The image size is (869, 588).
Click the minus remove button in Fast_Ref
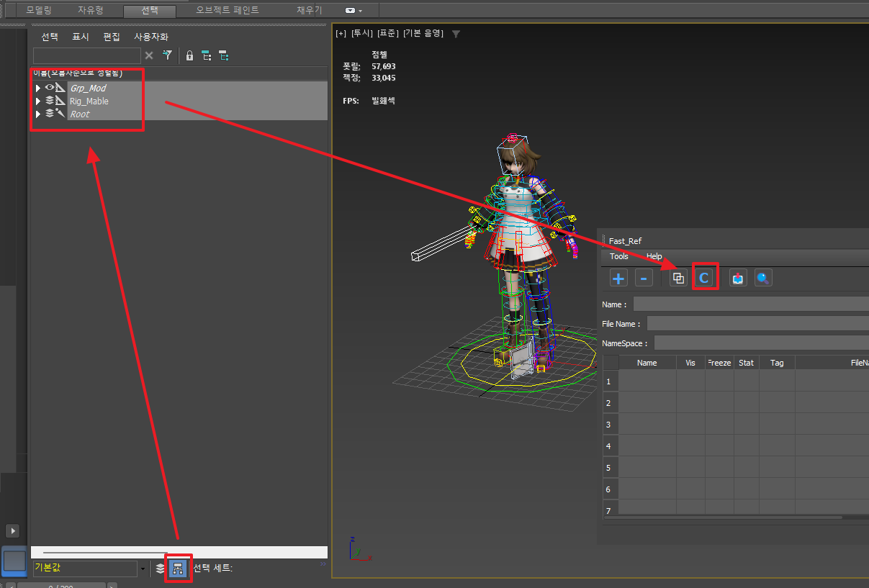point(644,279)
